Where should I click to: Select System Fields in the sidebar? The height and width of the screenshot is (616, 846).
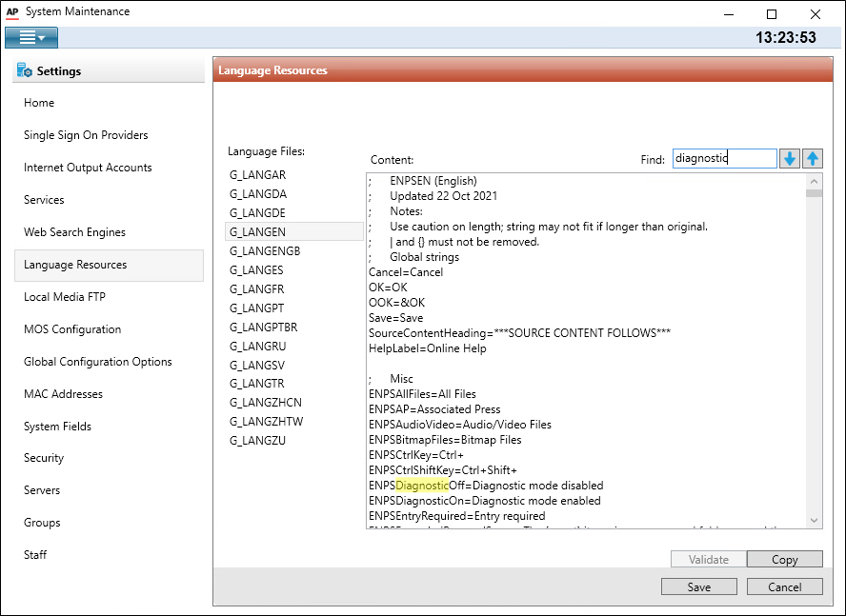pos(57,427)
